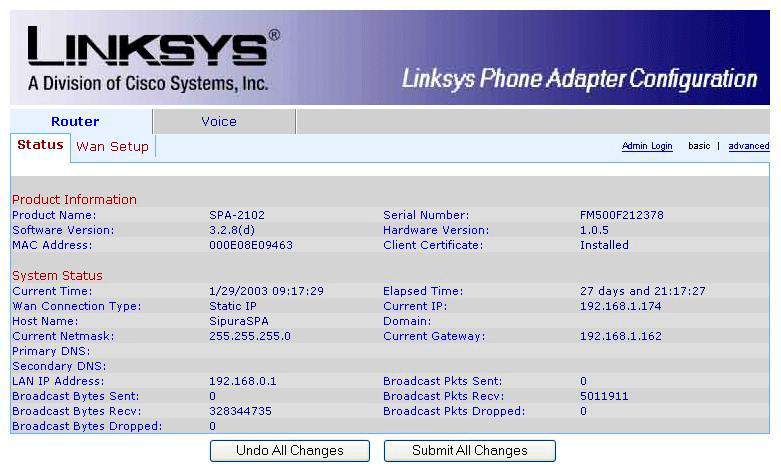The width and height of the screenshot is (781, 466).
Task: Click Submit All Changes button
Action: click(x=470, y=451)
